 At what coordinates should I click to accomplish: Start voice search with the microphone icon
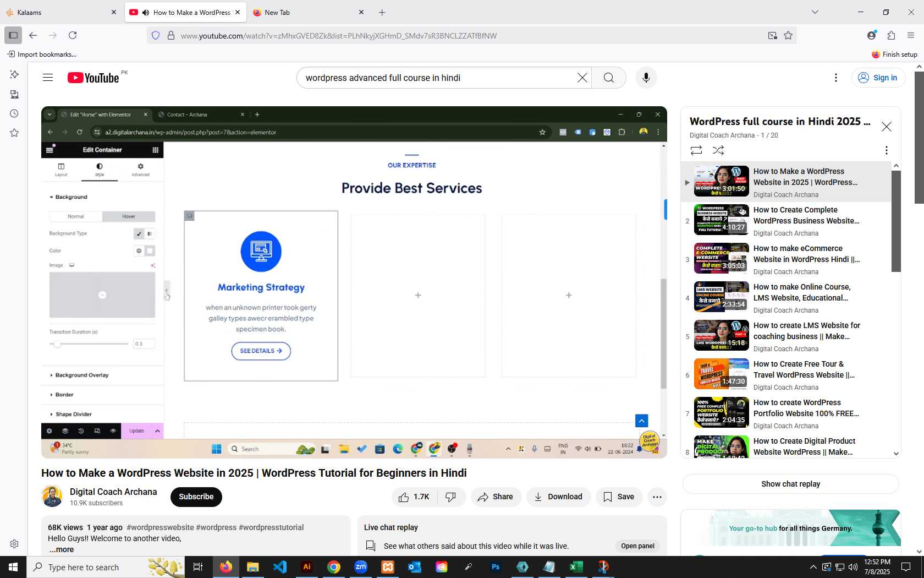pos(646,78)
